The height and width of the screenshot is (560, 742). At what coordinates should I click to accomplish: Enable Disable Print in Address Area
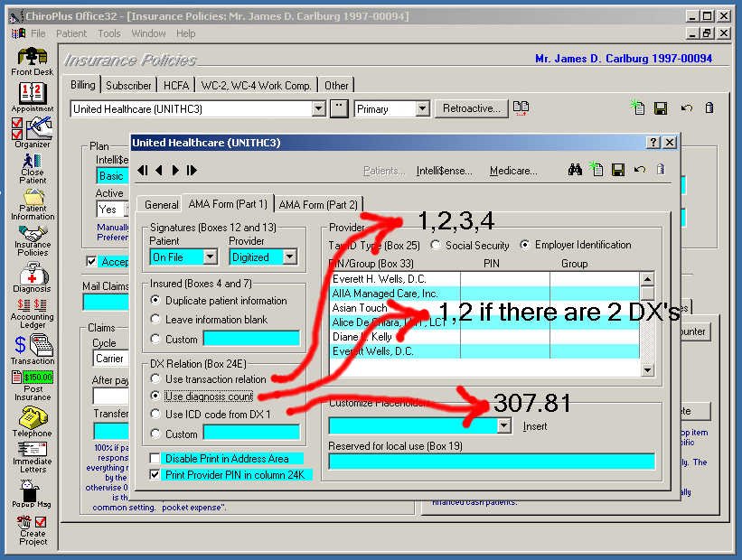coord(155,458)
